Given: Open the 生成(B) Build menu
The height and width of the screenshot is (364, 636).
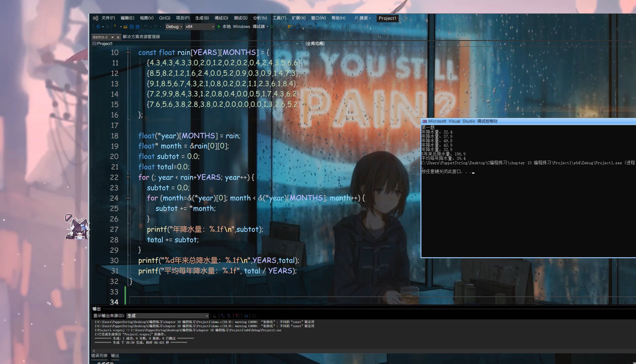Looking at the screenshot, I should tap(202, 18).
